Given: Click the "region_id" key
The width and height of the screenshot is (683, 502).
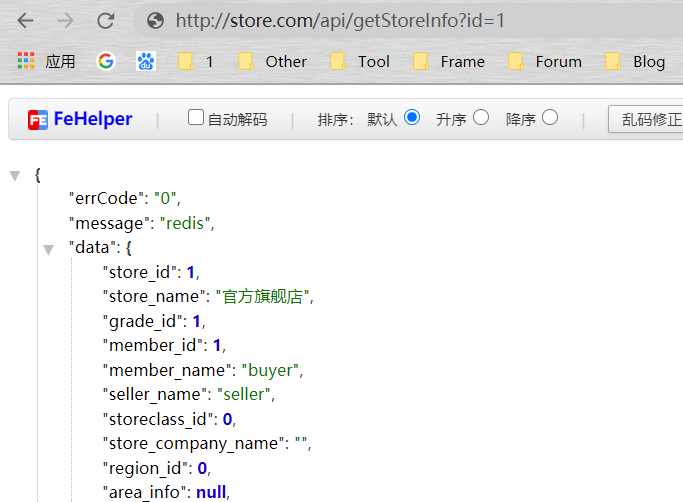Looking at the screenshot, I should (145, 468).
